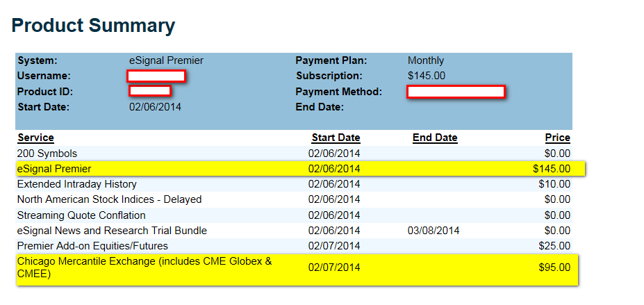
Task: Click the $10.00 price
Action: (x=554, y=184)
